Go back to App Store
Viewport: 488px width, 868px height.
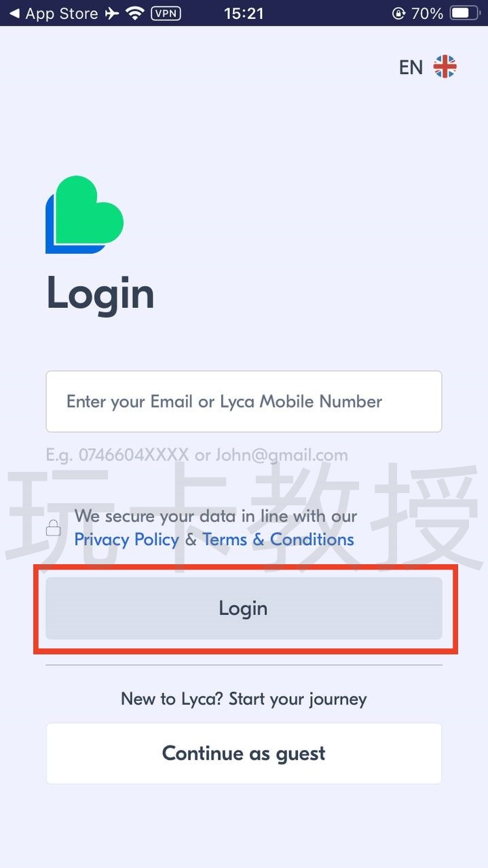(53, 13)
